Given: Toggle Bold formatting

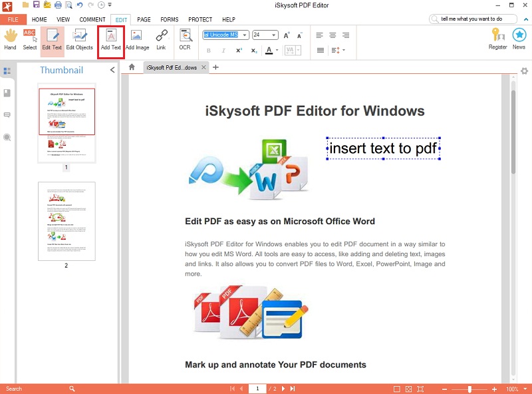Looking at the screenshot, I should point(209,51).
